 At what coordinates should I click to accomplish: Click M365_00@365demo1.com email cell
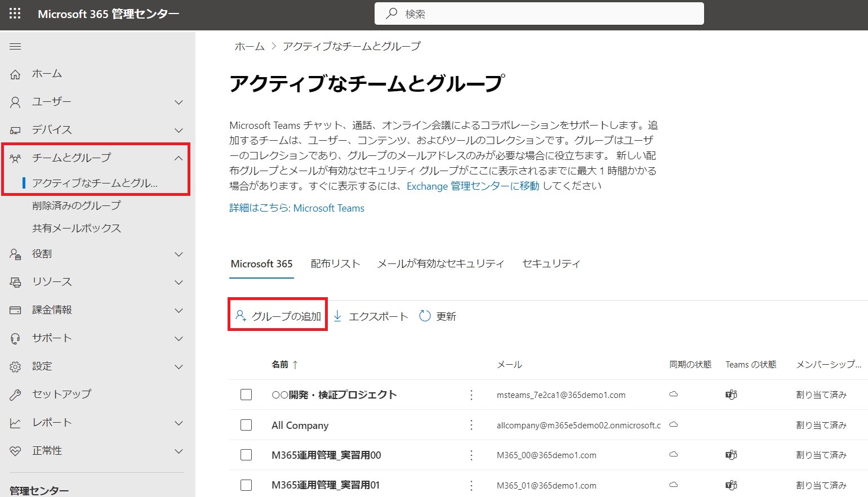pyautogui.click(x=546, y=455)
